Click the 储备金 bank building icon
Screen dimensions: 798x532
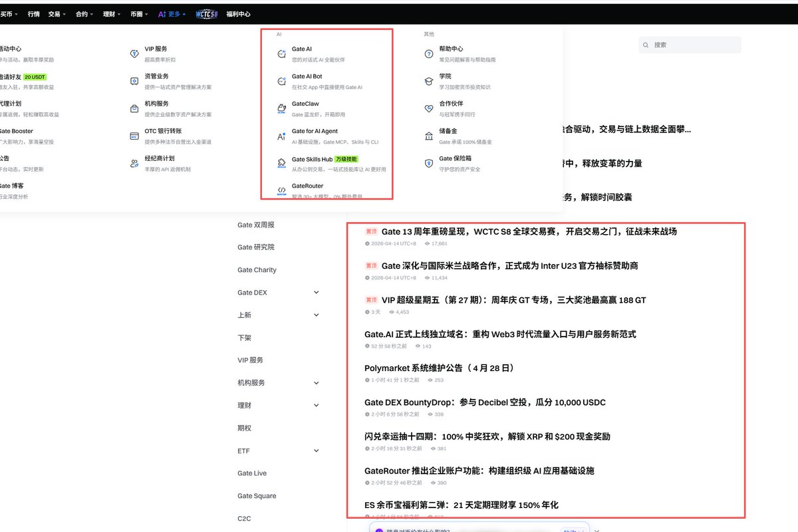tap(429, 136)
